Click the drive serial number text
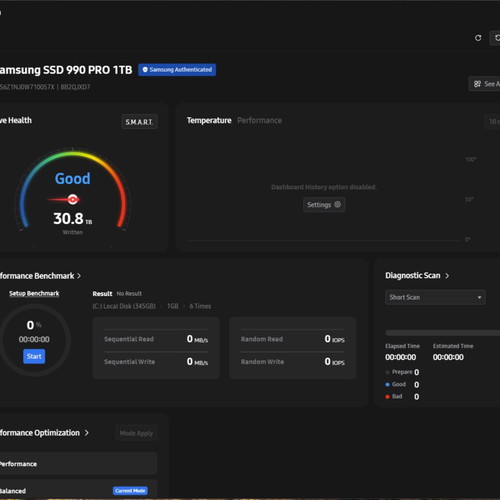The height and width of the screenshot is (500, 500). click(27, 87)
